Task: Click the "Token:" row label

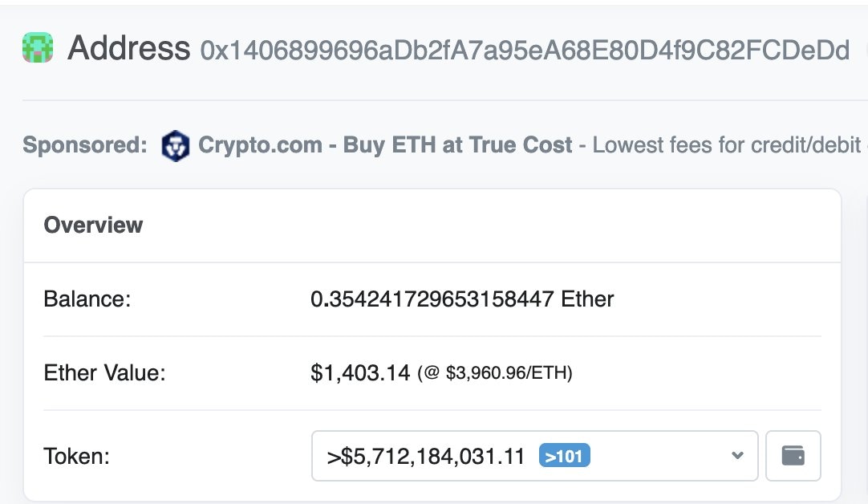Action: (76, 455)
